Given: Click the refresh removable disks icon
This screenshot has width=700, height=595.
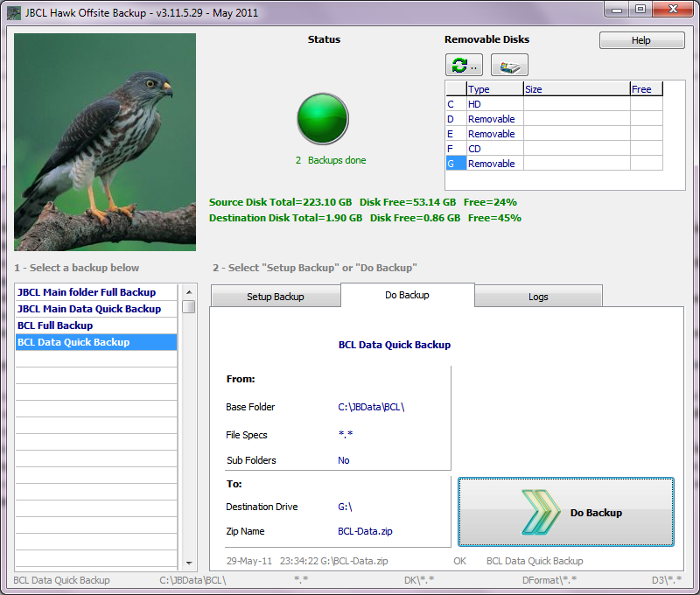Looking at the screenshot, I should click(x=463, y=64).
